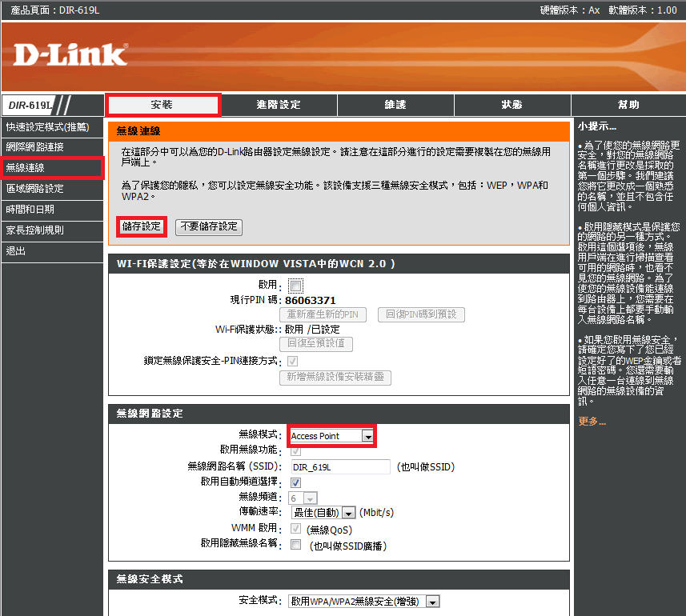686x616 pixels.
Task: Click the DIR-619L model label
Action: (30, 106)
